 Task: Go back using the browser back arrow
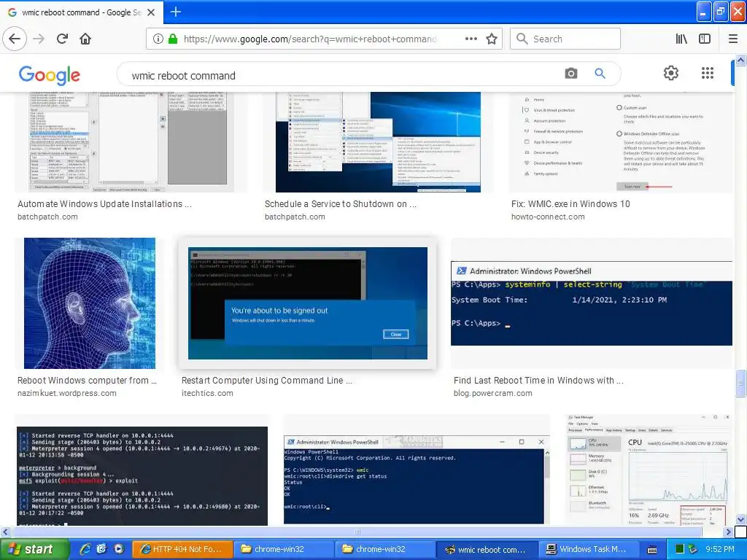pos(15,39)
